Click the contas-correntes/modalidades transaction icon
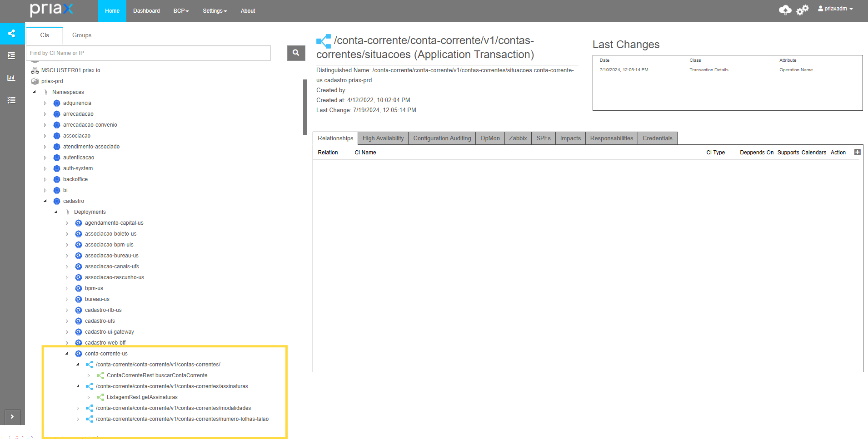 90,408
